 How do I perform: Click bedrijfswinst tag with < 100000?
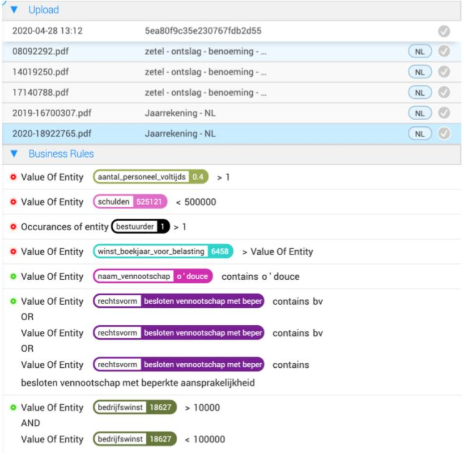coord(135,439)
